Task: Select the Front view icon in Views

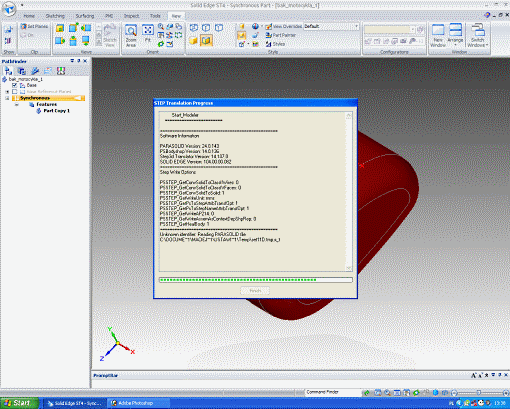Action: tap(60, 28)
